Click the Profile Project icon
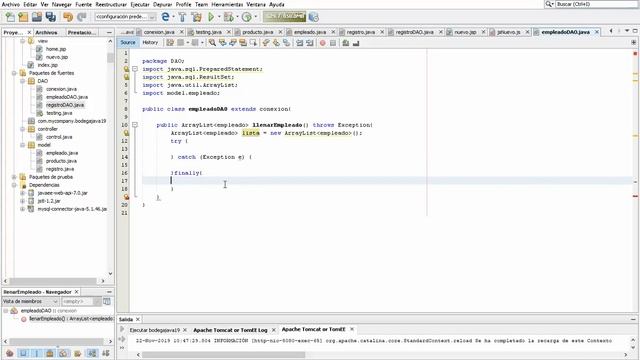The image size is (640, 360). pyautogui.click(x=247, y=17)
